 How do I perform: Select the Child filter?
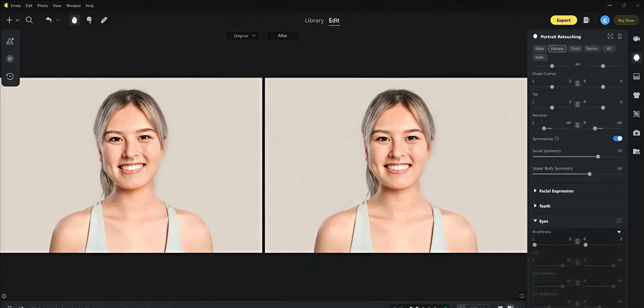(575, 49)
